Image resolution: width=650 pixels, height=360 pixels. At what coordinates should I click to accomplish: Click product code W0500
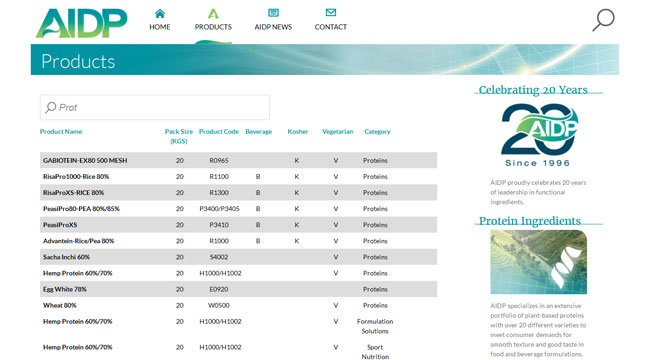[219, 306]
